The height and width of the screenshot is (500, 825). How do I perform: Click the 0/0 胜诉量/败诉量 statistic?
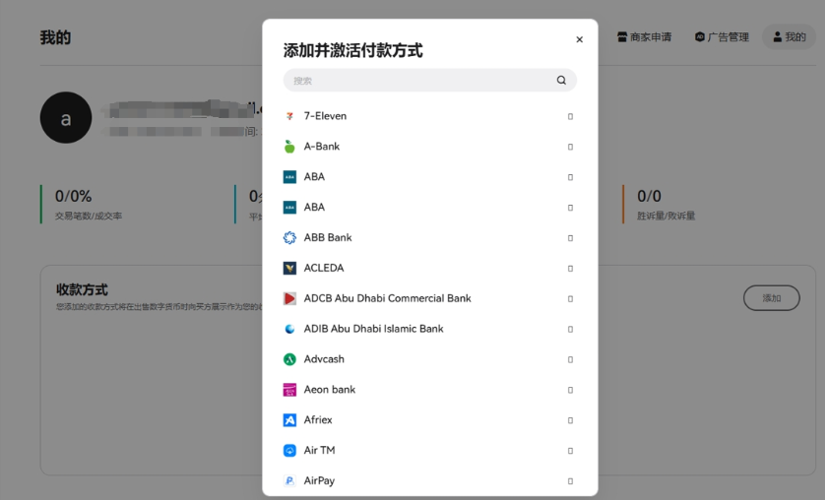pyautogui.click(x=666, y=204)
